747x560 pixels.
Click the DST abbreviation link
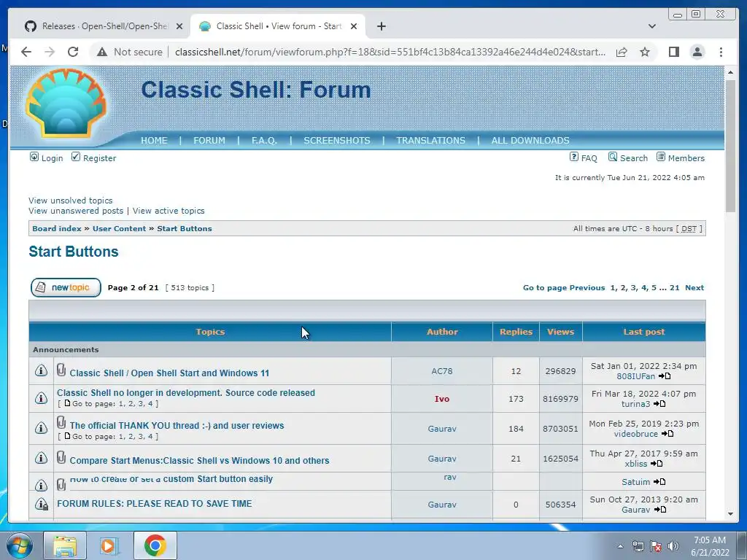pyautogui.click(x=689, y=228)
